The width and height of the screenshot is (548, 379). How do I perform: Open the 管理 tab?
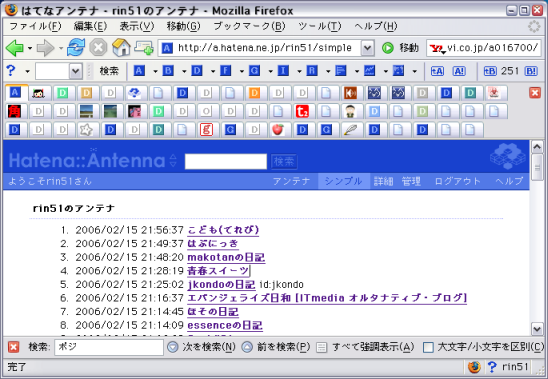coord(411,181)
